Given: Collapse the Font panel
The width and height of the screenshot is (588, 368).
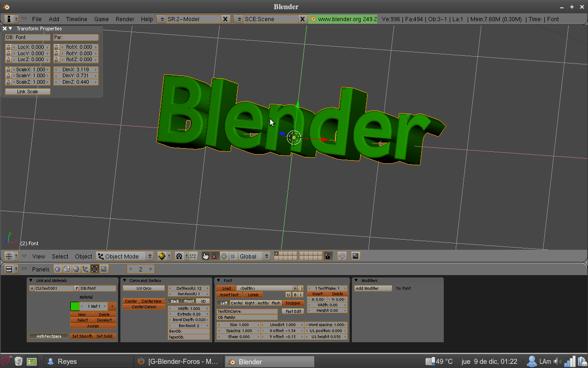Looking at the screenshot, I should [218, 281].
